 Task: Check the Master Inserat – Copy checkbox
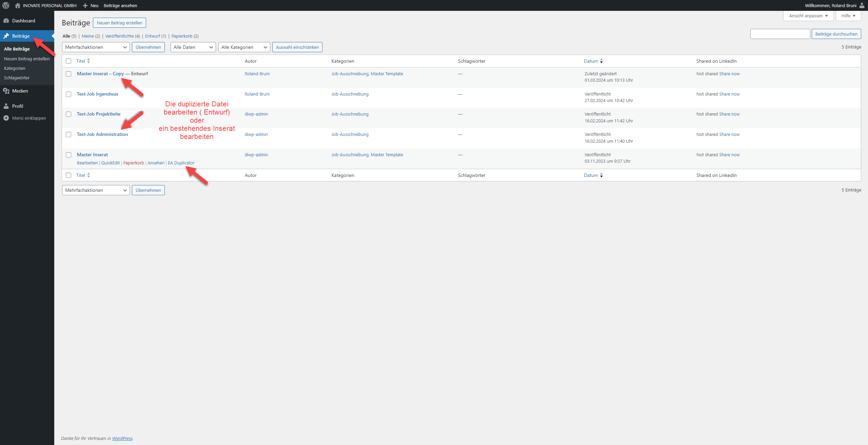(x=68, y=74)
